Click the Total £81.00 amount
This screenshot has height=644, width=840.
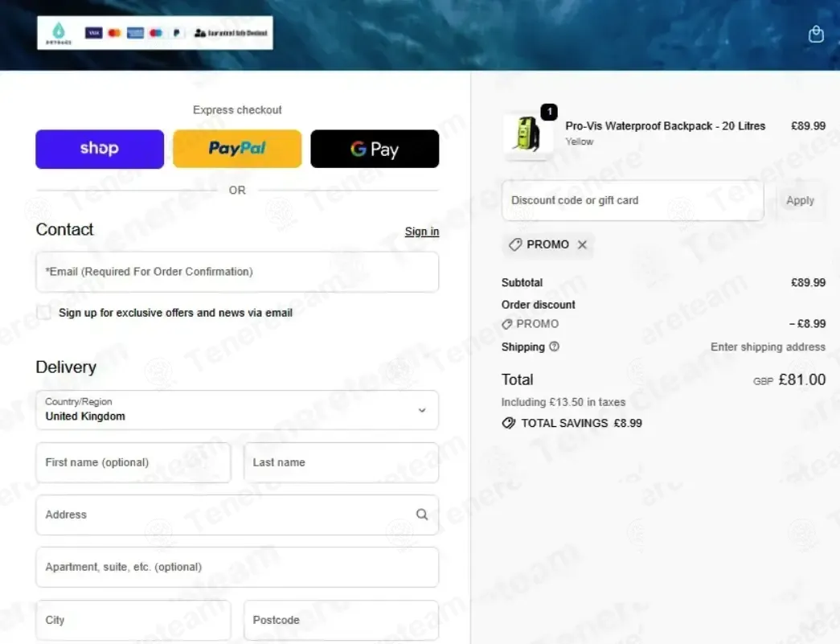801,379
